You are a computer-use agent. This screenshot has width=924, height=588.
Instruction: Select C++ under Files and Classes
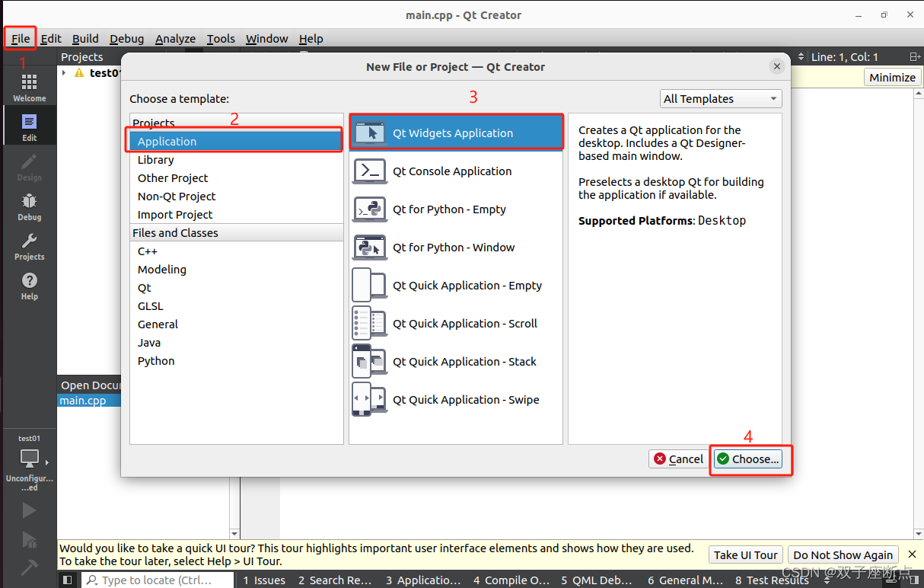coord(237,251)
